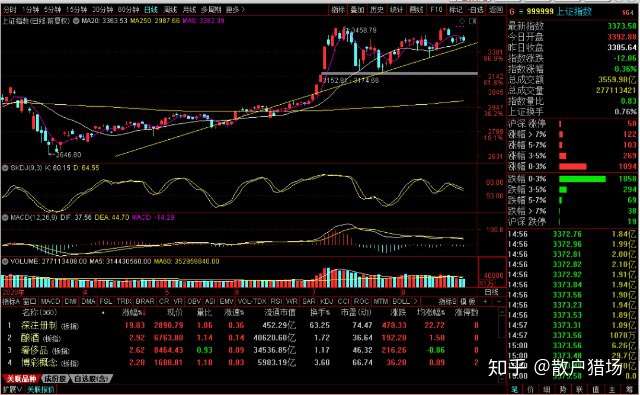Screen dimensions: 640x395
Task: Click the 返回 back button
Action: pyautogui.click(x=496, y=9)
